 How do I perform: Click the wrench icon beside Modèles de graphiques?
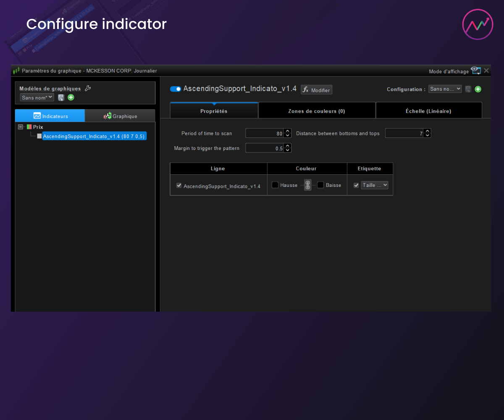(88, 88)
